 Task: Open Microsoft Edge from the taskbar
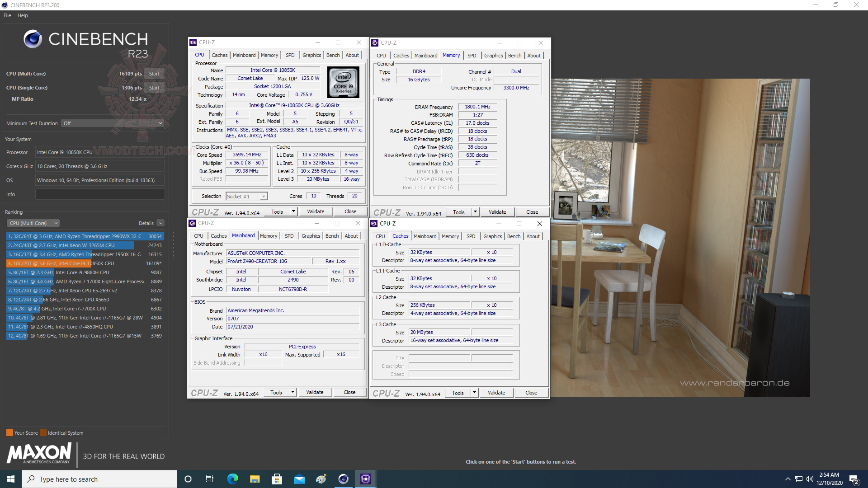232,479
